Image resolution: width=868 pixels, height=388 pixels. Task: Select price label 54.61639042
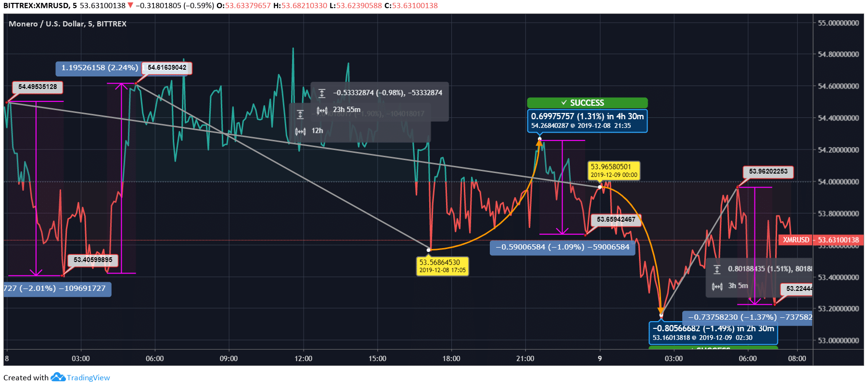[x=167, y=68]
